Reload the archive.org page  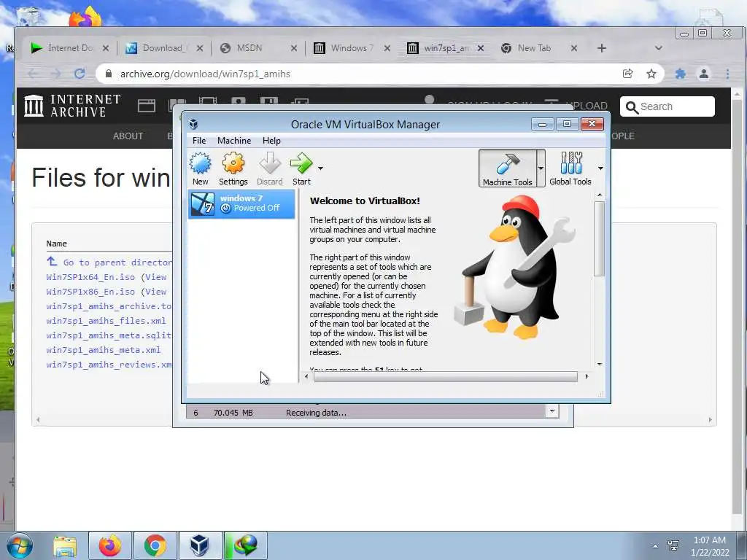click(80, 74)
